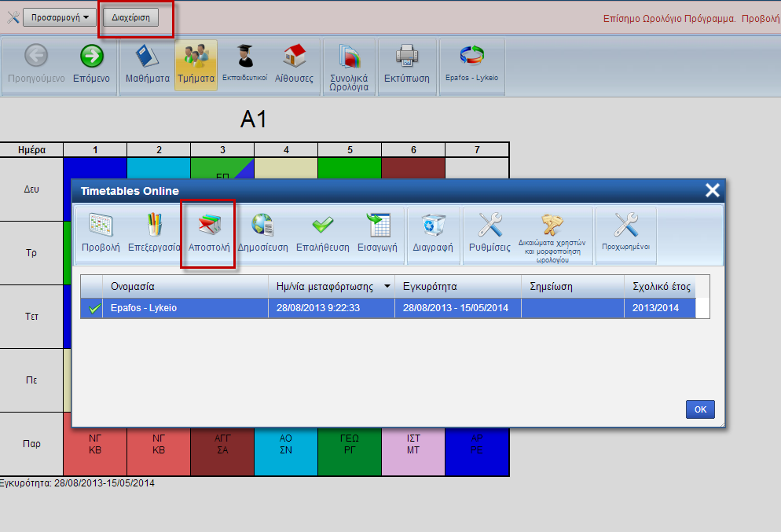This screenshot has height=532, width=781.
Task: Select the Τμήματα tab
Action: [196, 64]
